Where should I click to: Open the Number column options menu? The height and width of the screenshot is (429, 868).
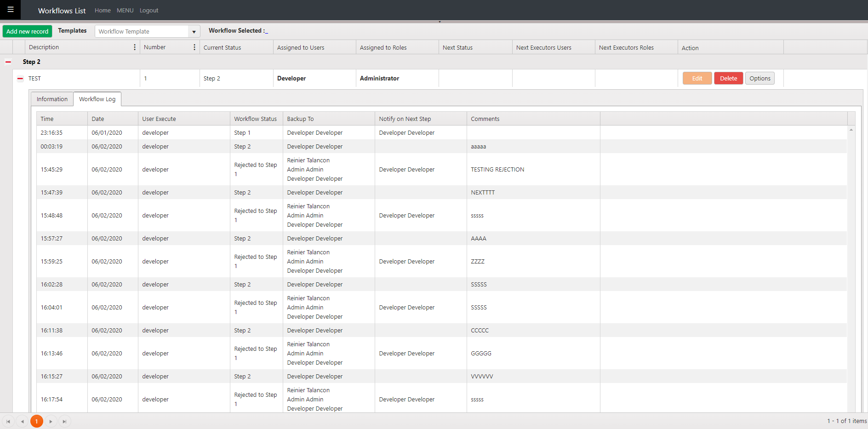pos(194,47)
